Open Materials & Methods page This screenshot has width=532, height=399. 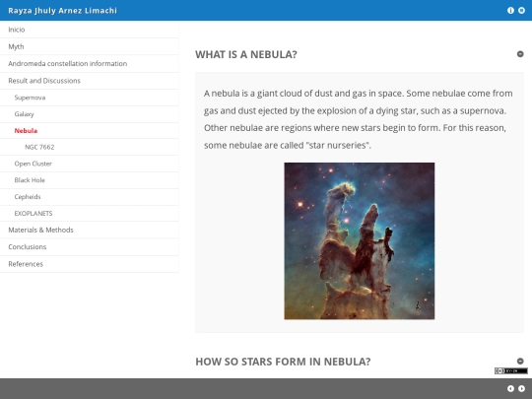pos(90,230)
